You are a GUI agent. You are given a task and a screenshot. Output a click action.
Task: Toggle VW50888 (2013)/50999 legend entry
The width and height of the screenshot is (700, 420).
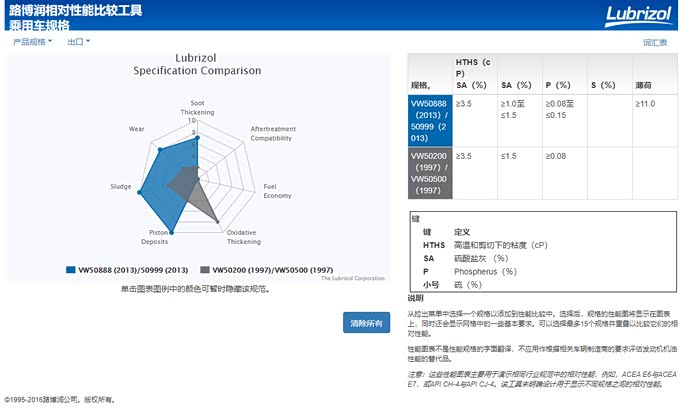click(133, 270)
